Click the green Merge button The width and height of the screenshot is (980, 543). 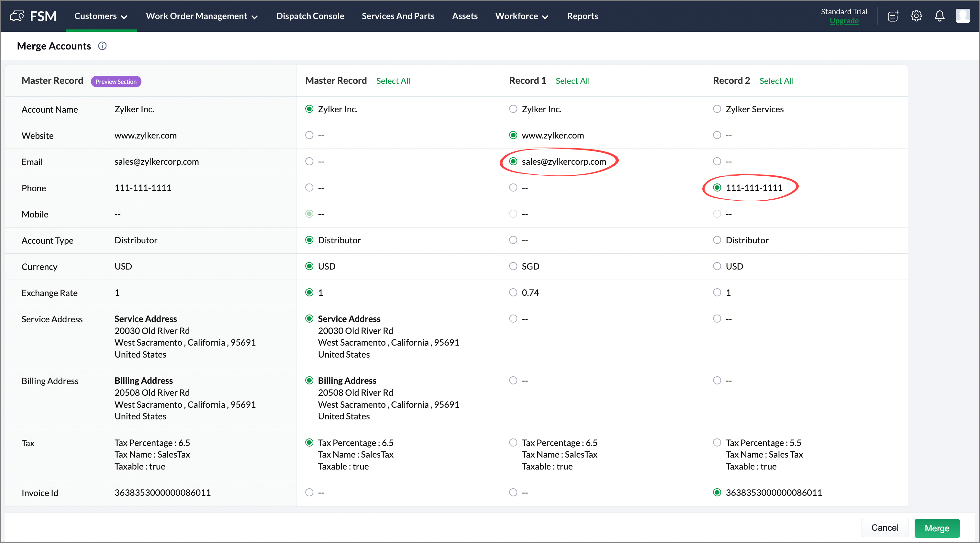tap(937, 528)
